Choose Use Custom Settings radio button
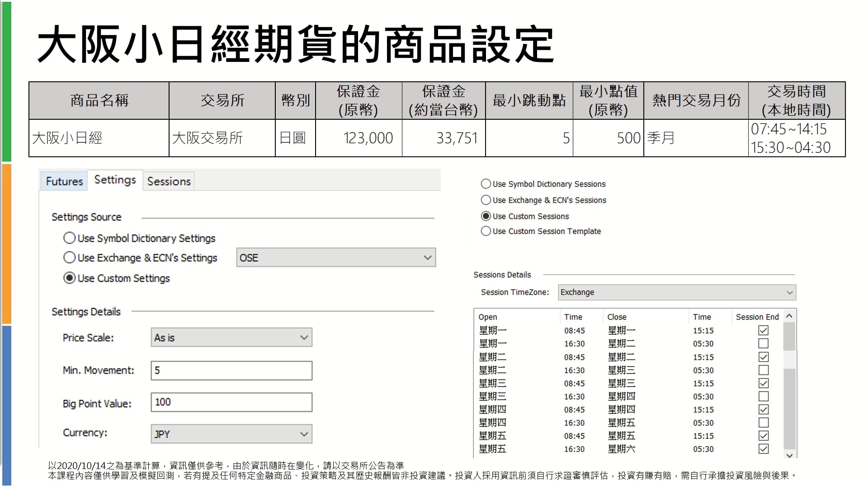 pos(69,278)
